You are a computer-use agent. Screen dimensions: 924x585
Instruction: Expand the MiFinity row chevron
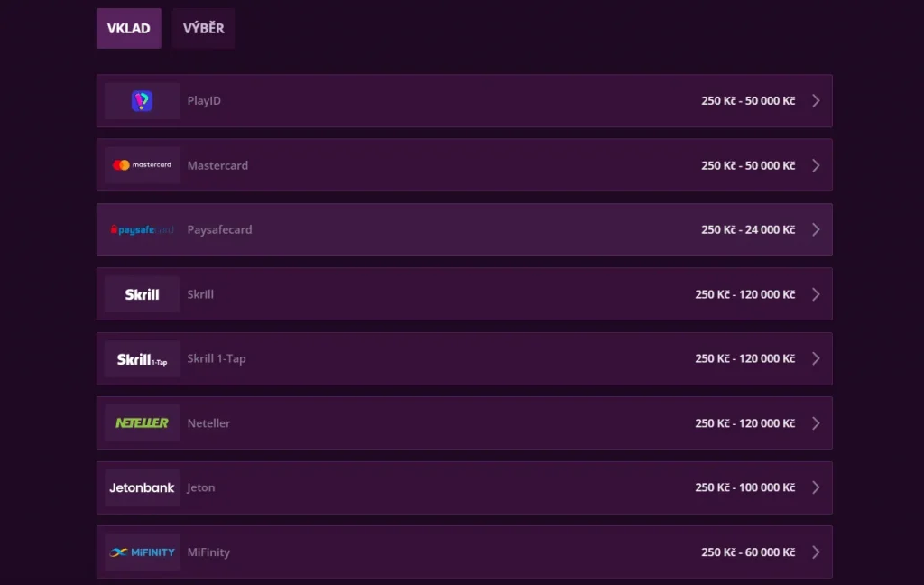[x=816, y=552]
